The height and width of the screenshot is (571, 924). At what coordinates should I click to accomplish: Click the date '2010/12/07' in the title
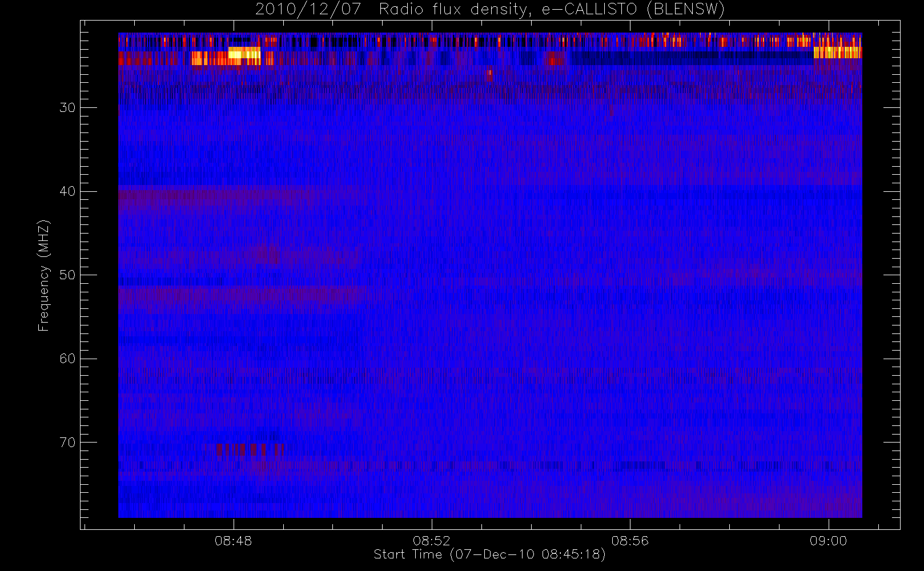click(x=308, y=9)
